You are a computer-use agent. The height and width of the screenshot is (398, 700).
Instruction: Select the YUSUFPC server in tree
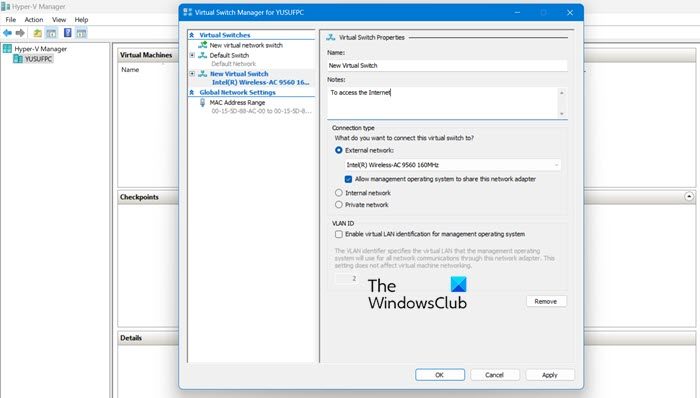(x=38, y=59)
